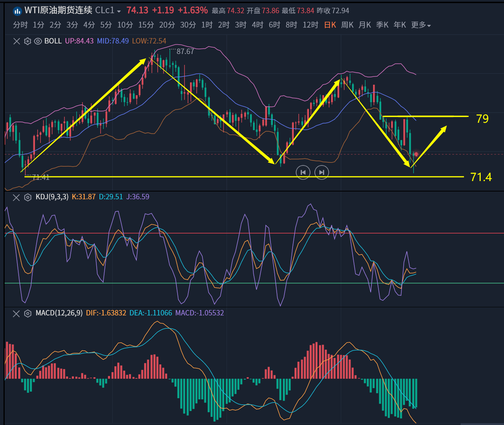Switch to 分时 timeframe tab
Image resolution: width=504 pixels, height=425 pixels.
point(21,25)
